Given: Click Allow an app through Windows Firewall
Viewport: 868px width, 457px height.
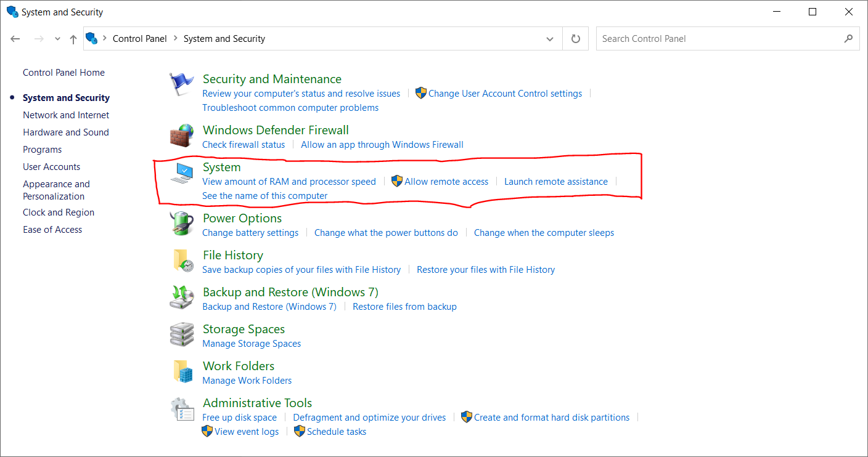Looking at the screenshot, I should click(x=382, y=145).
